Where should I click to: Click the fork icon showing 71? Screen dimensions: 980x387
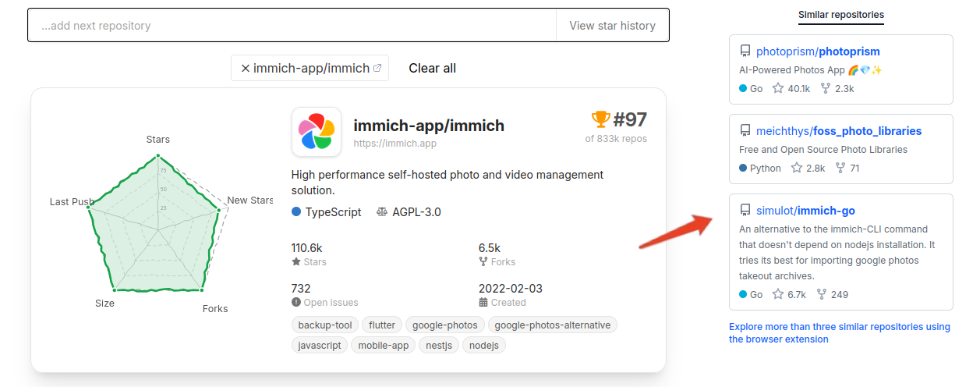point(840,168)
